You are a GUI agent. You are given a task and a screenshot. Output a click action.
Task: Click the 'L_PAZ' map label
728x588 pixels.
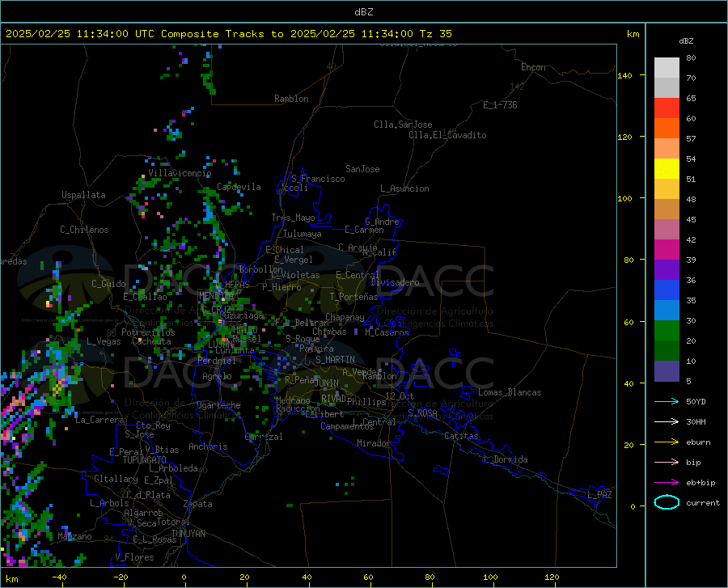point(599,495)
